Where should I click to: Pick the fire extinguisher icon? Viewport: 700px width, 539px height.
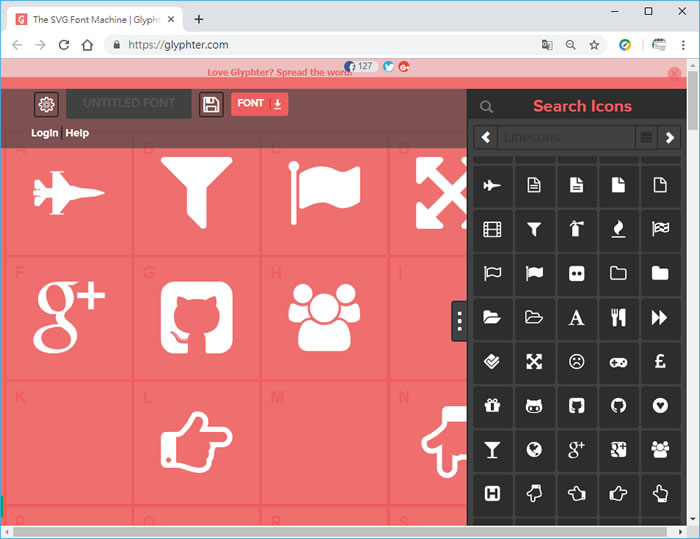pos(576,229)
